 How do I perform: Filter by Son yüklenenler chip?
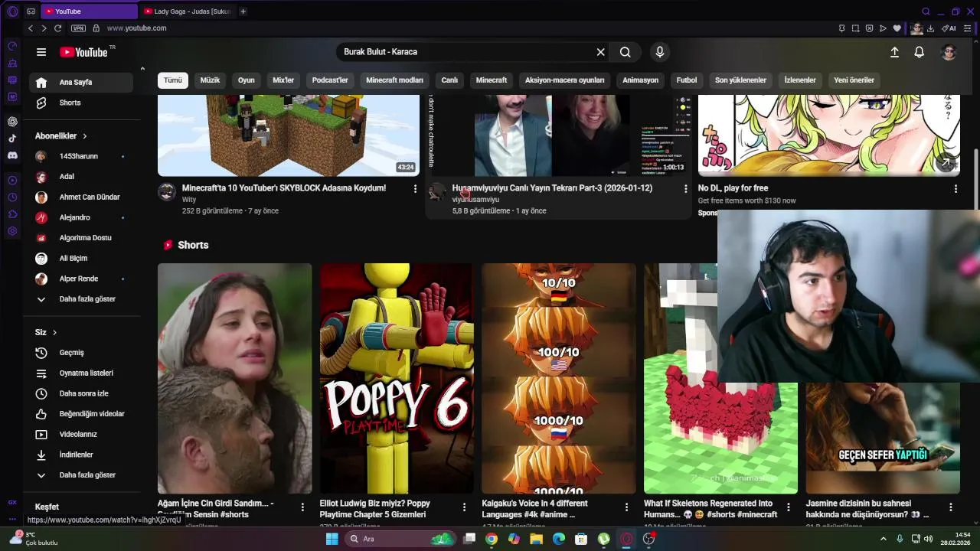pos(740,80)
